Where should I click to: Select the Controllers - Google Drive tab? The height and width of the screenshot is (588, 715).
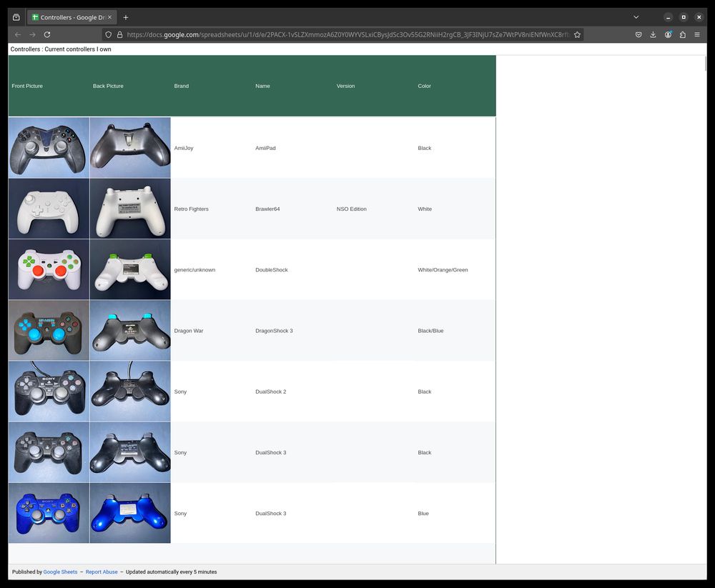(x=71, y=17)
